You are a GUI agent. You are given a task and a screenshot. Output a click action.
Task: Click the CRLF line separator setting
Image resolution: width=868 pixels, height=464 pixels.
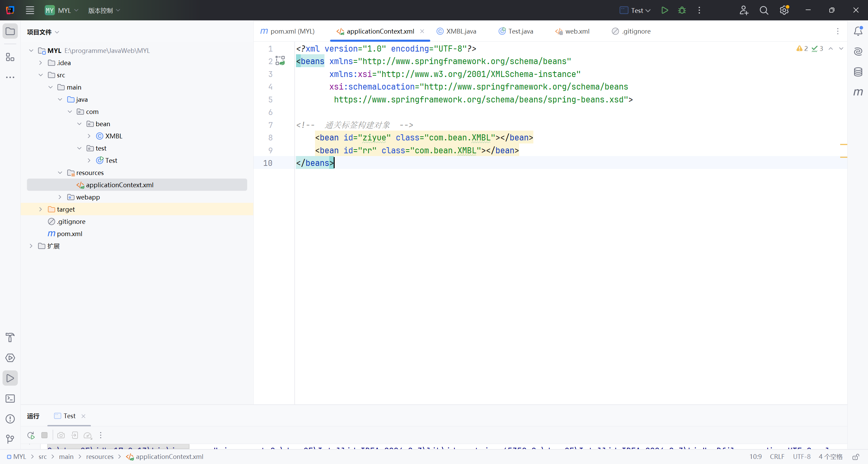click(x=777, y=457)
